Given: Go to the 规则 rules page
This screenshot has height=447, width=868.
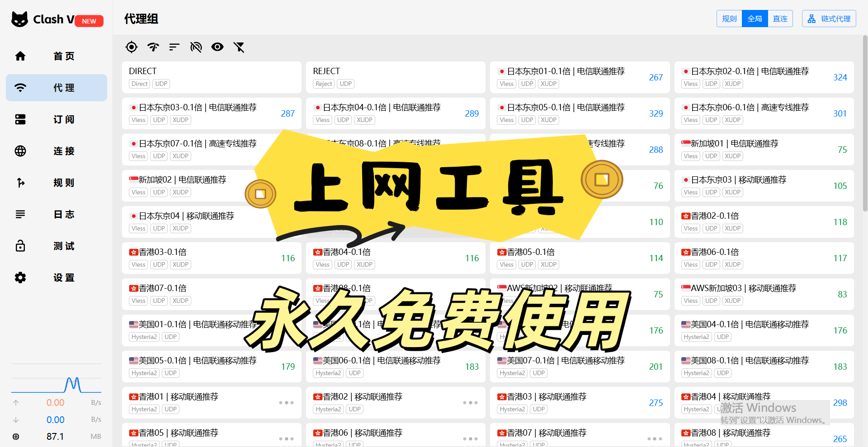Looking at the screenshot, I should click(x=57, y=183).
